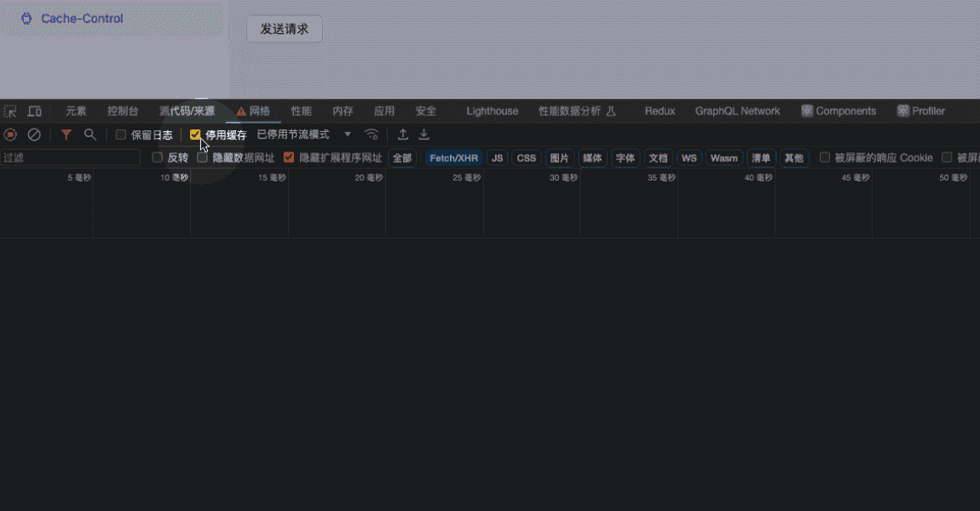
Task: Uncheck 隐藏扩展程序网址 option
Action: [288, 158]
